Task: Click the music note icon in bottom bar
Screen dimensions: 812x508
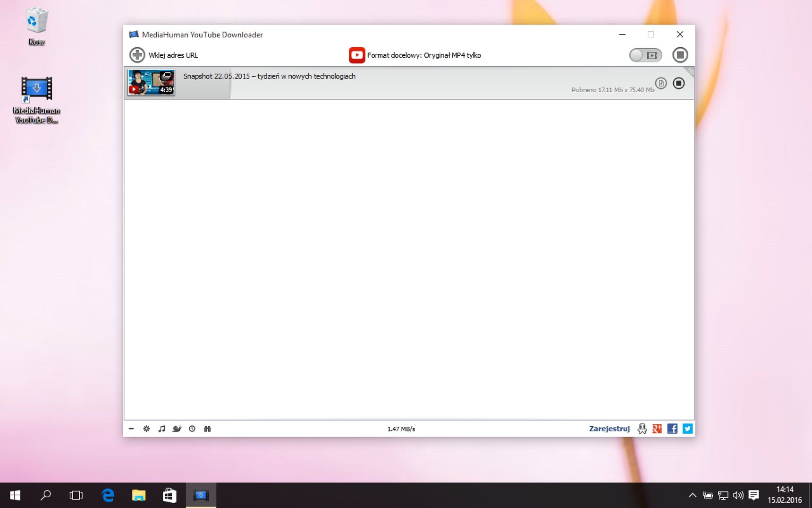Action: (x=161, y=429)
